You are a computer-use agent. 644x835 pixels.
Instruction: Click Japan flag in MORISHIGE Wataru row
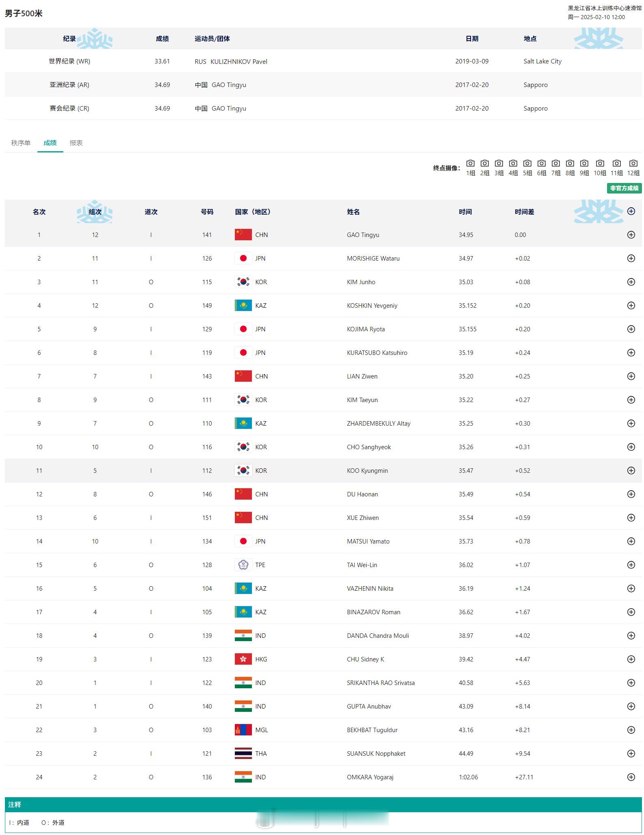click(x=243, y=258)
